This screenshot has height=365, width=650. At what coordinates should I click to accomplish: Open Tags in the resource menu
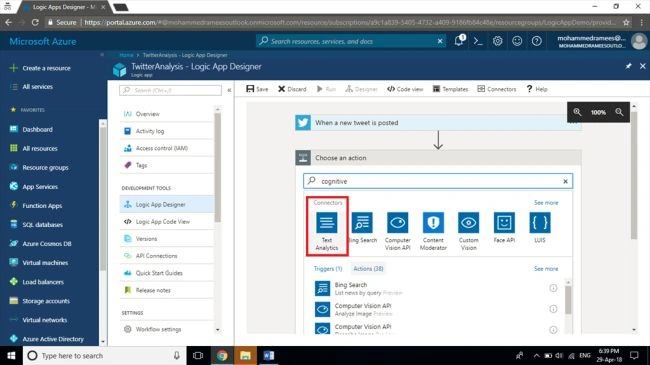click(167, 165)
